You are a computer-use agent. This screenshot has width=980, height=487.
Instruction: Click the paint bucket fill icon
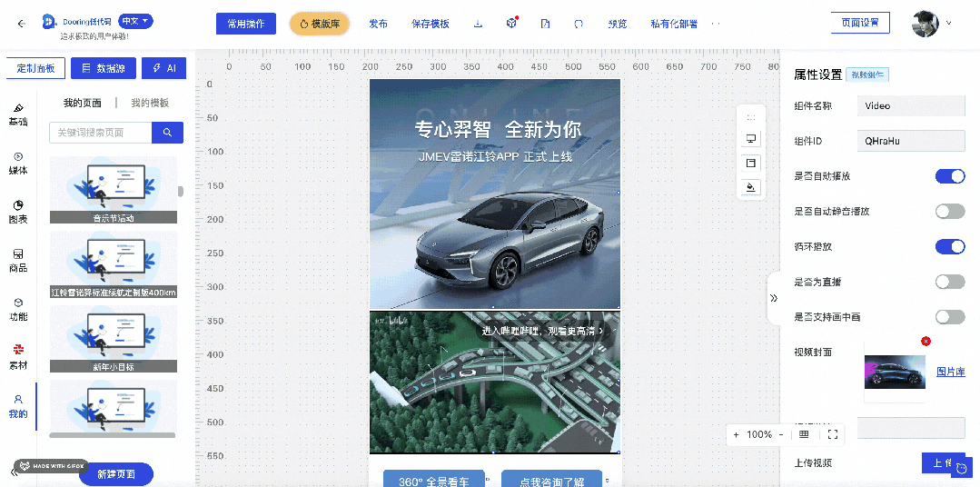[x=751, y=187]
